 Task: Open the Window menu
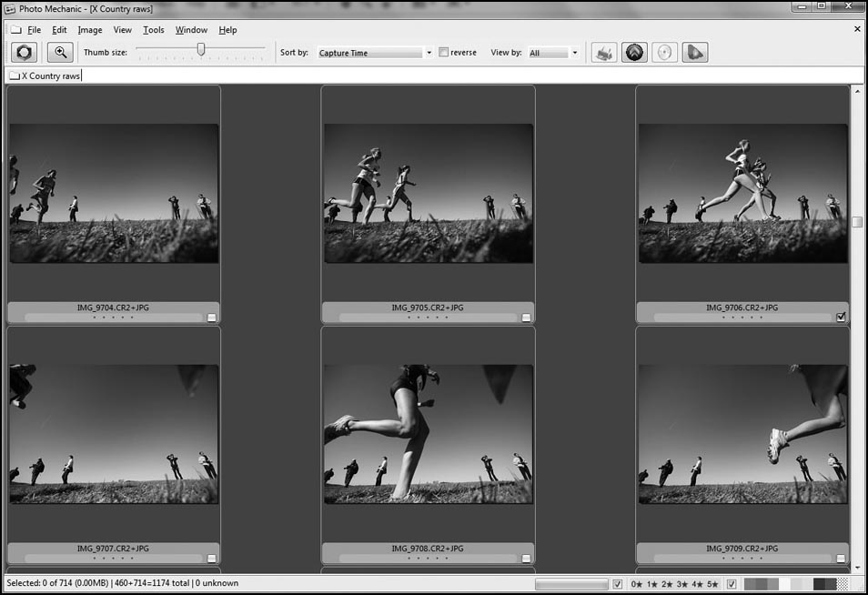point(192,30)
